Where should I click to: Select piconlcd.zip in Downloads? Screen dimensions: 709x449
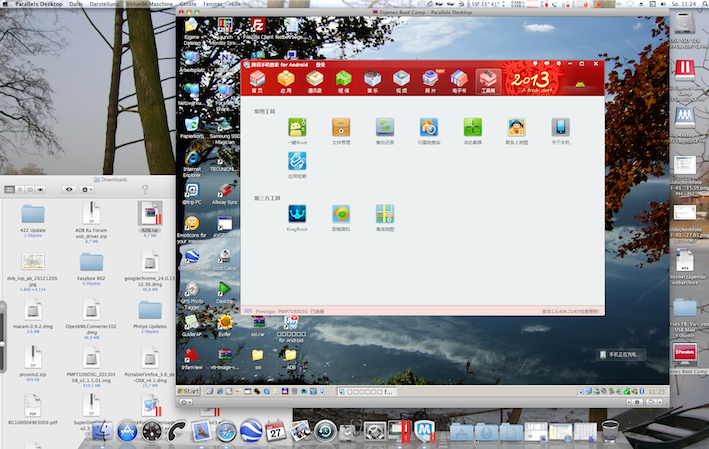coord(33,363)
